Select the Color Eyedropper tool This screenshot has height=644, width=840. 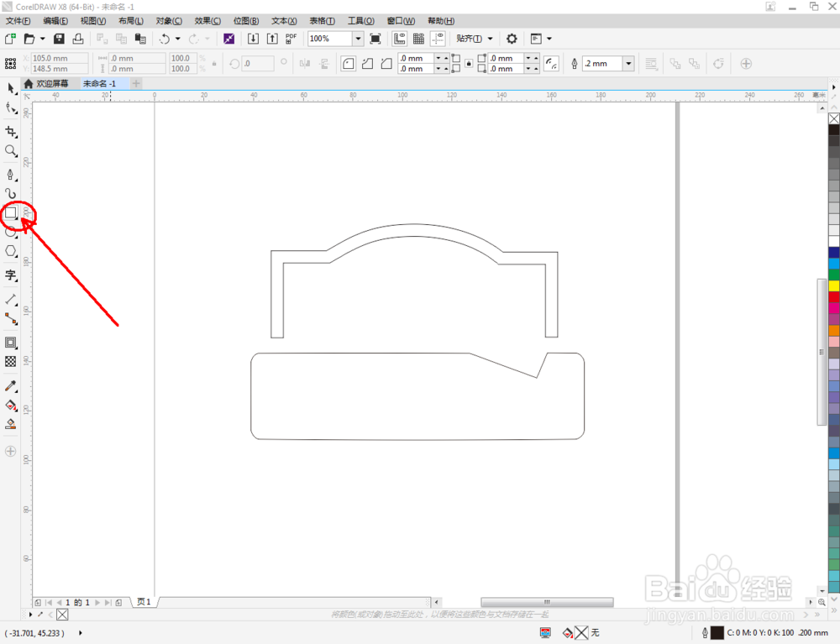[x=11, y=386]
